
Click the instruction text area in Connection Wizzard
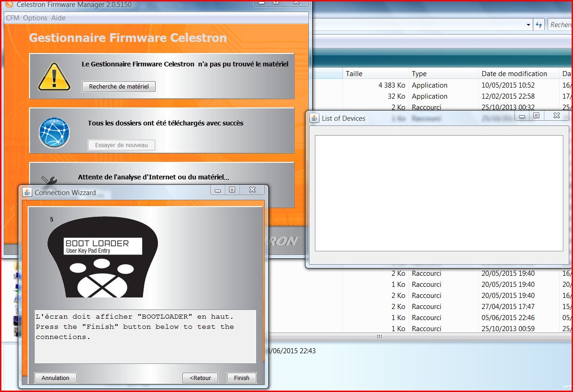tap(145, 337)
